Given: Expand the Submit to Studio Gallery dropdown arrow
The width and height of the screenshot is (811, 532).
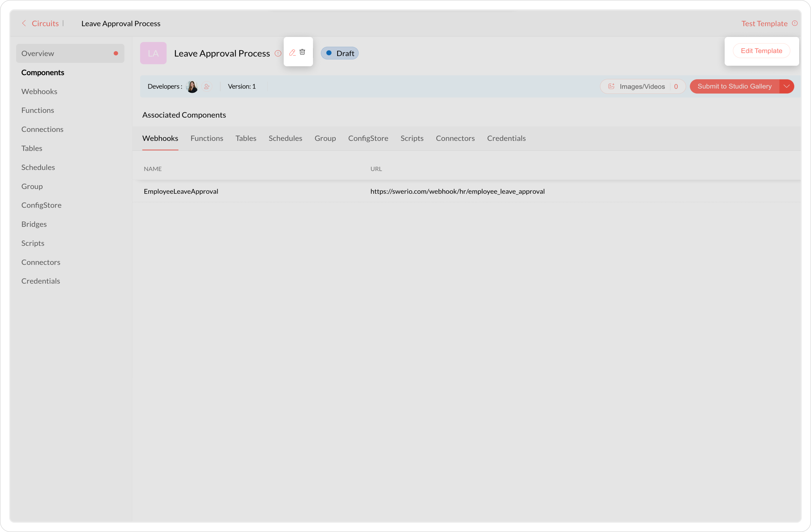Looking at the screenshot, I should click(x=787, y=86).
